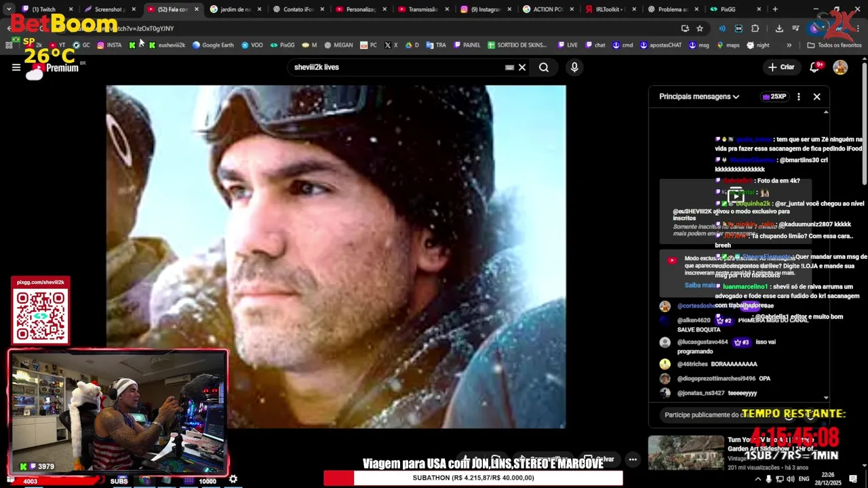Open the account avatar menu

pyautogui.click(x=840, y=67)
